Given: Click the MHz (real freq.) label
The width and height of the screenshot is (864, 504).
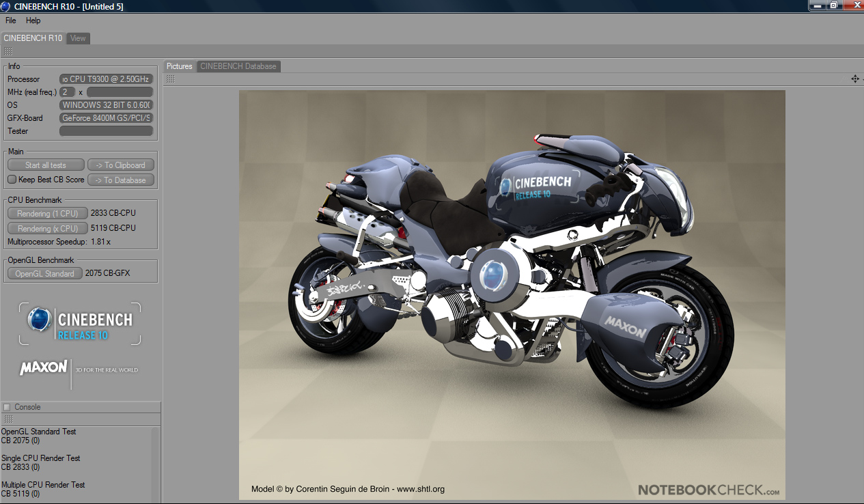Looking at the screenshot, I should [32, 92].
